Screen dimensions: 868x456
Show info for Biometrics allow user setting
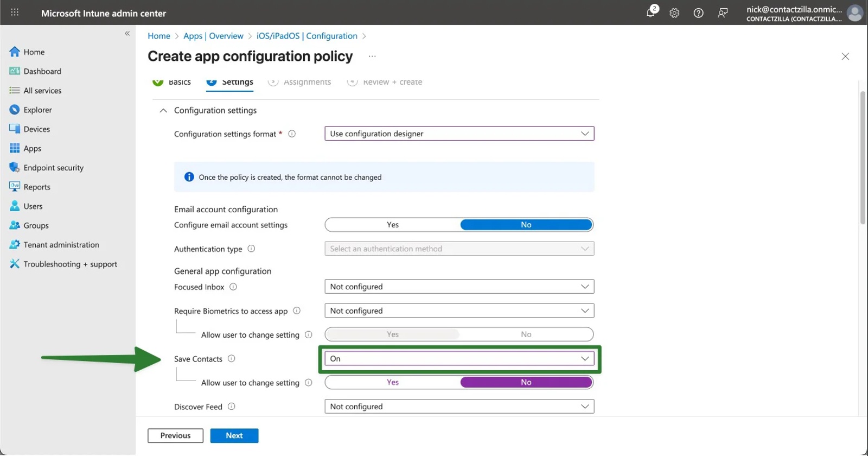coord(309,334)
